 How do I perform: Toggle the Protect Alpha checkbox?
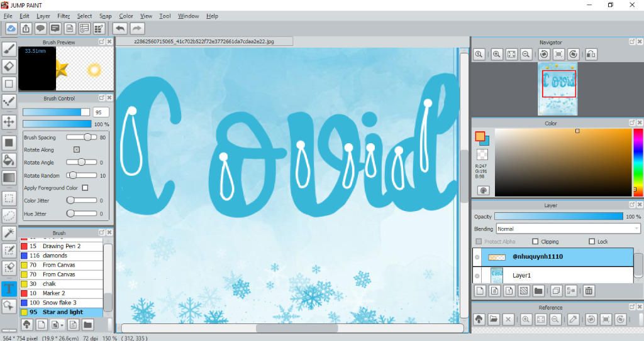(x=479, y=241)
